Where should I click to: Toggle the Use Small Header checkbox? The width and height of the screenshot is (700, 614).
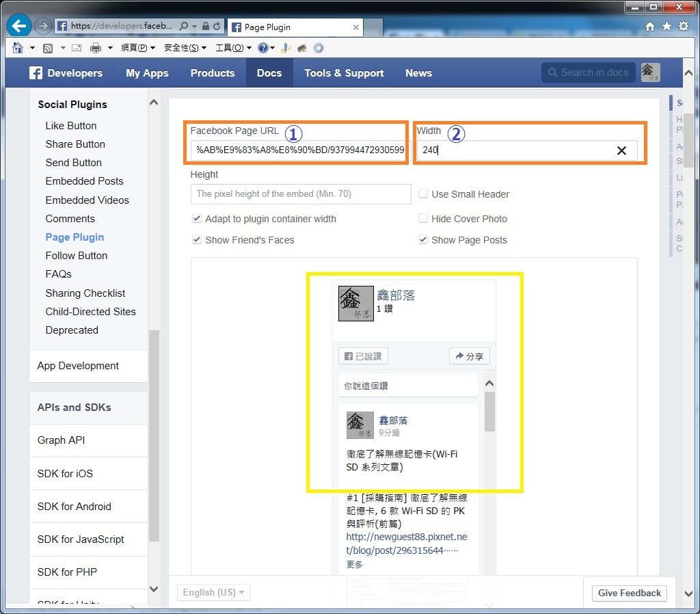tap(422, 193)
